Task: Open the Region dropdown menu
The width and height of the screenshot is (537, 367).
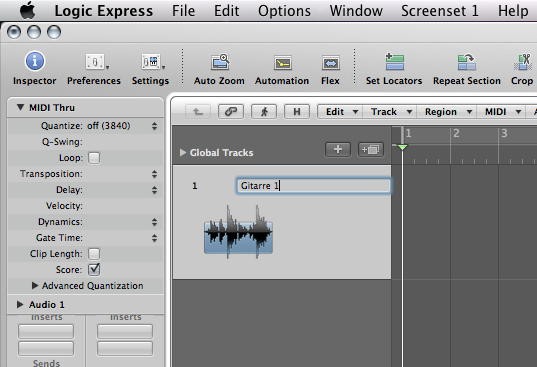Action: (x=447, y=112)
